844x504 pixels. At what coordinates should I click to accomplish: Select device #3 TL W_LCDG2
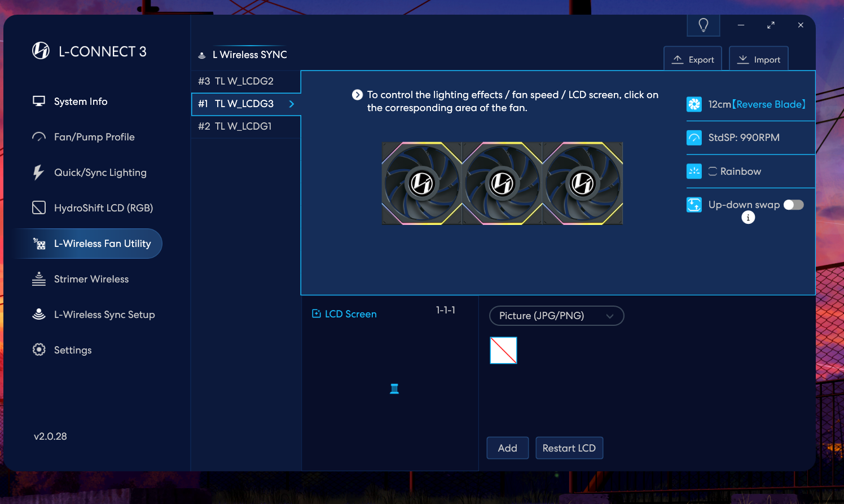tap(245, 81)
